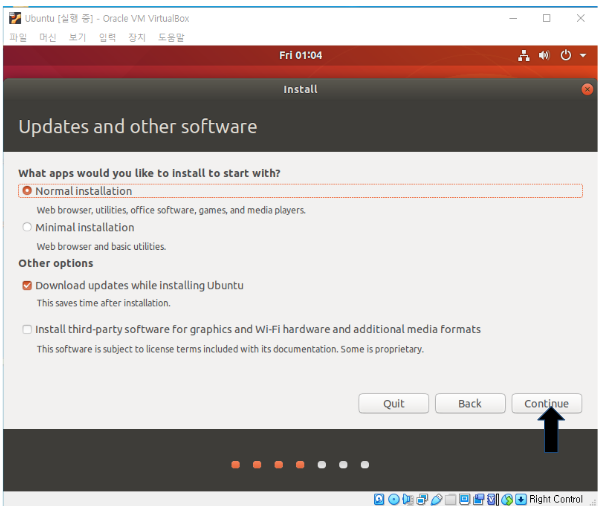Viewport: 608px width, 506px height.
Task: Click the Ubuntu network connection icon in top bar
Action: [523, 55]
